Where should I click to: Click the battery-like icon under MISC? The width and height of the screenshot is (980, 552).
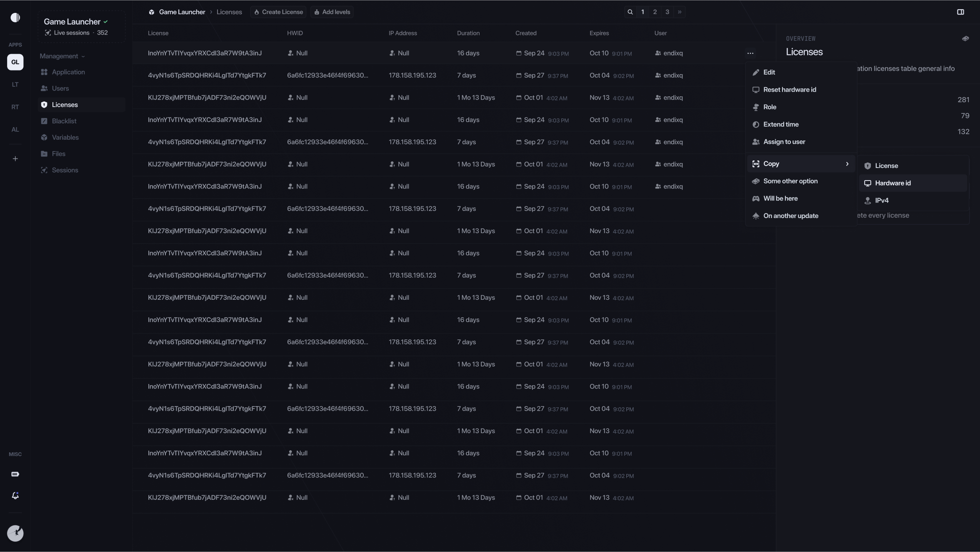pyautogui.click(x=15, y=474)
